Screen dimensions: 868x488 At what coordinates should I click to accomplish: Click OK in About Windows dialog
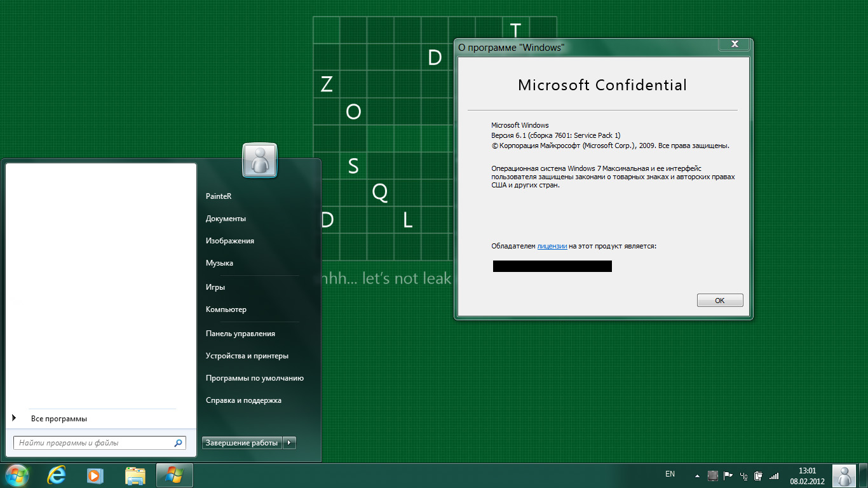(720, 301)
